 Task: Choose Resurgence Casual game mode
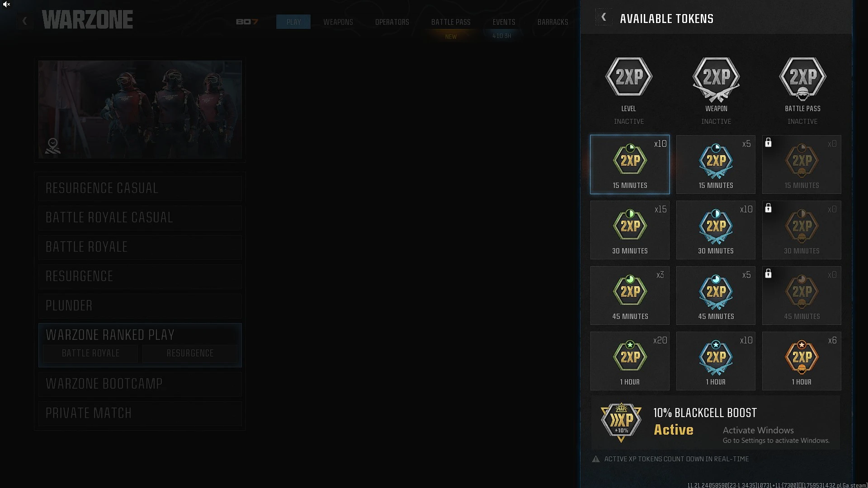coord(140,188)
